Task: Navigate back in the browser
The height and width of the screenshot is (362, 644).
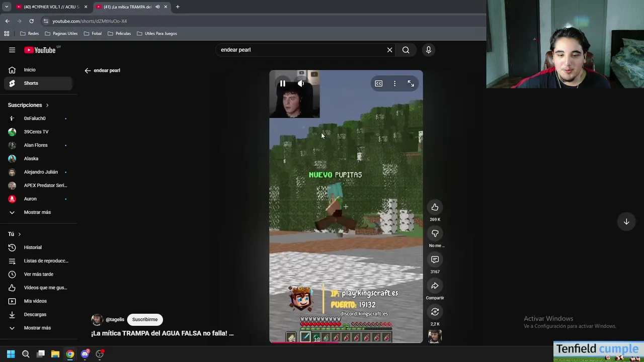Action: 7,21
